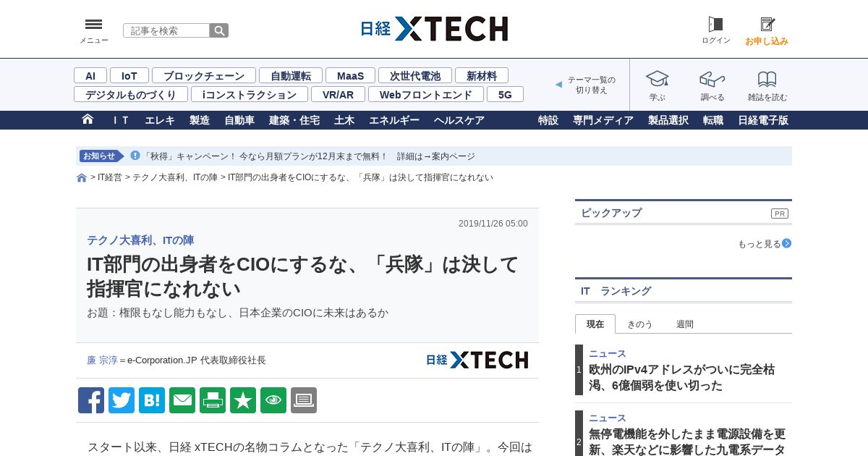This screenshot has width=868, height=456.
Task: Open テクノ大喜利、ITの陣 series link above title
Action: tap(140, 240)
